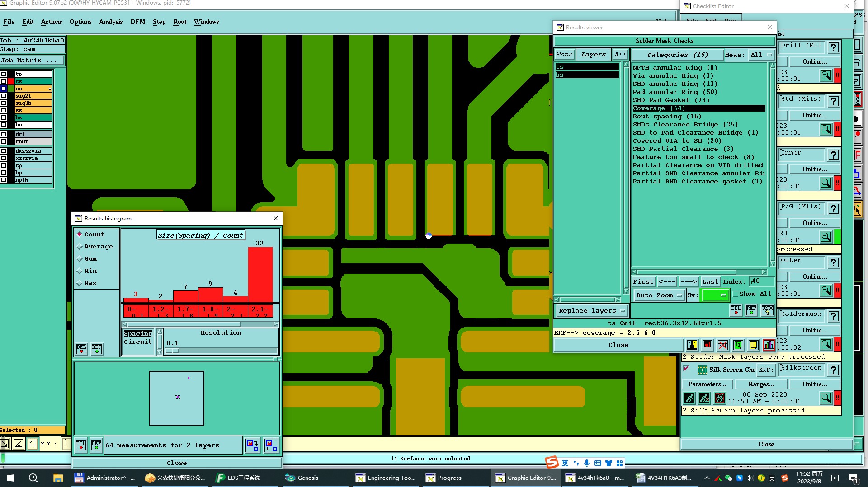The width and height of the screenshot is (868, 487).
Task: Click the help question mark next to Soldermask
Action: click(834, 316)
